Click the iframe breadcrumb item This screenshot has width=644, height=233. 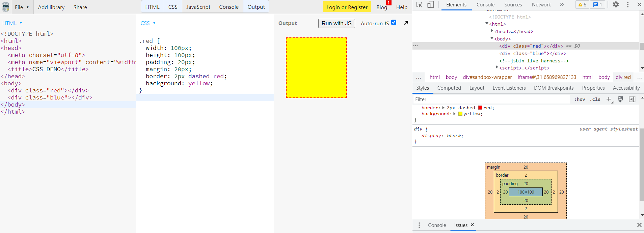[x=547, y=77]
